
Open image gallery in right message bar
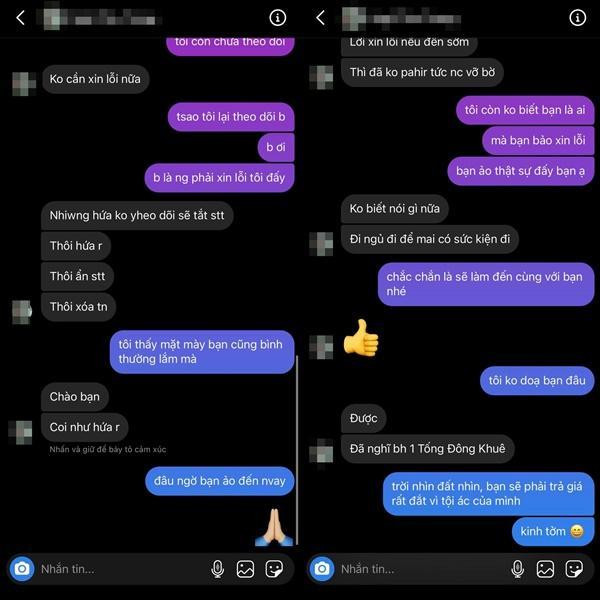[545, 569]
